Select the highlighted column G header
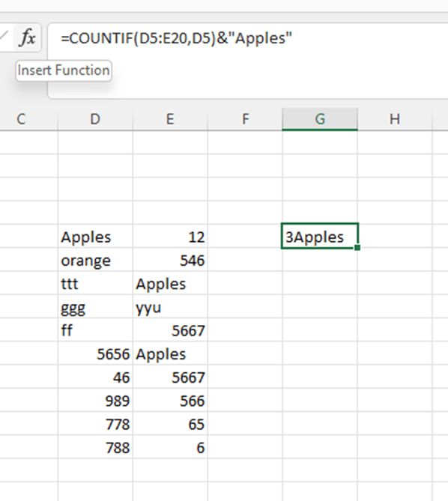Viewport: 448px width, 501px height. click(320, 119)
